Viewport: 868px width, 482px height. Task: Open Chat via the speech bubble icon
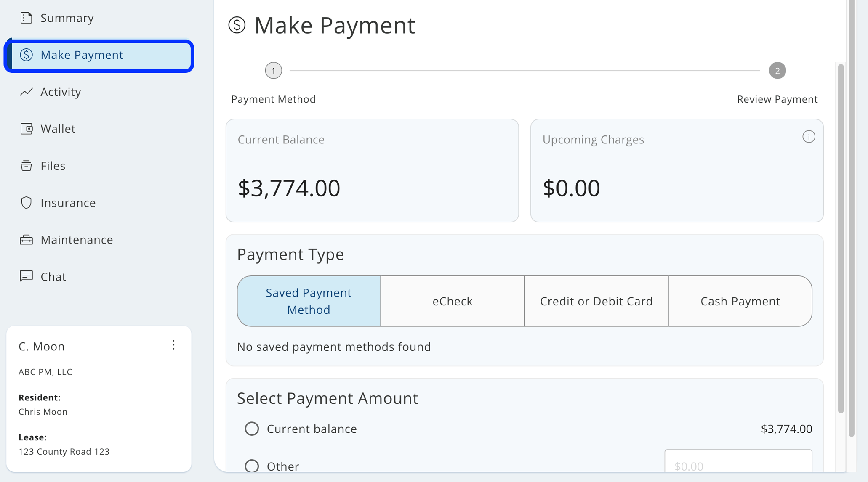(x=26, y=276)
